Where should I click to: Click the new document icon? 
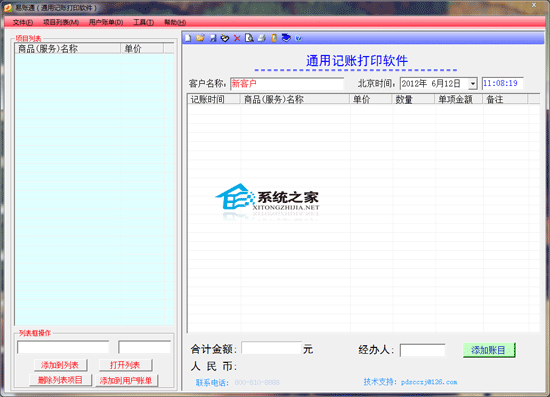[188, 38]
